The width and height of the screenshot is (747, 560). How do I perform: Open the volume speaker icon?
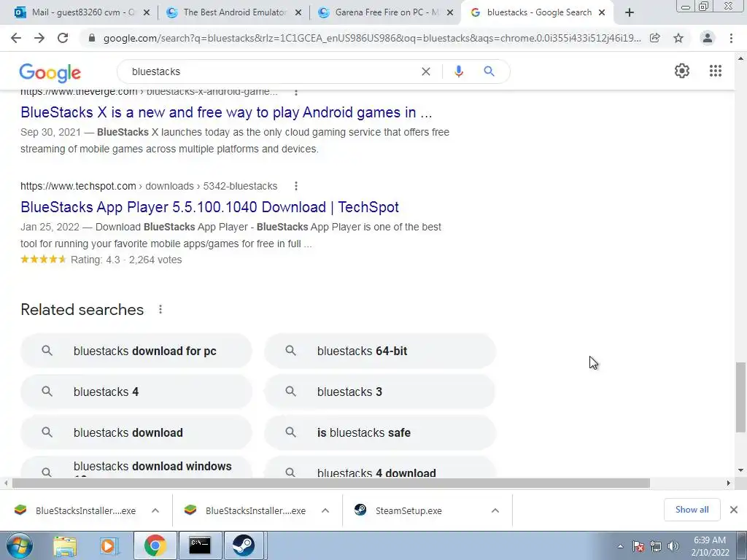tap(673, 546)
